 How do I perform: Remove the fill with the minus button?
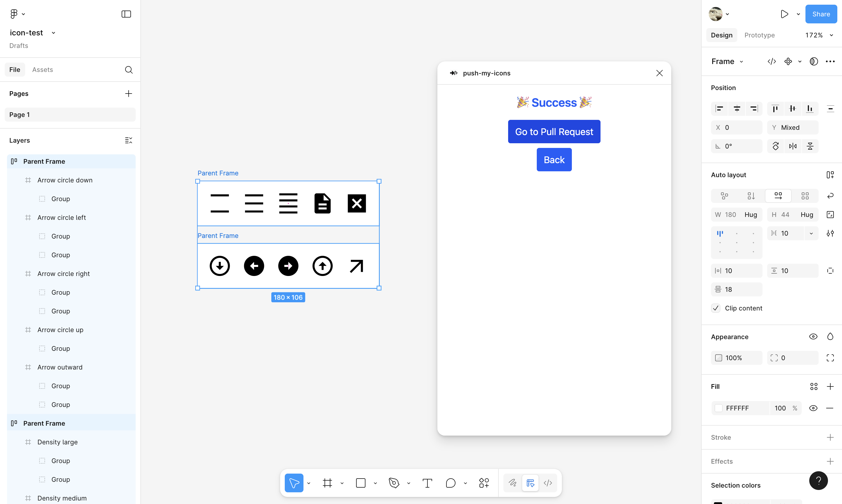[x=829, y=408]
